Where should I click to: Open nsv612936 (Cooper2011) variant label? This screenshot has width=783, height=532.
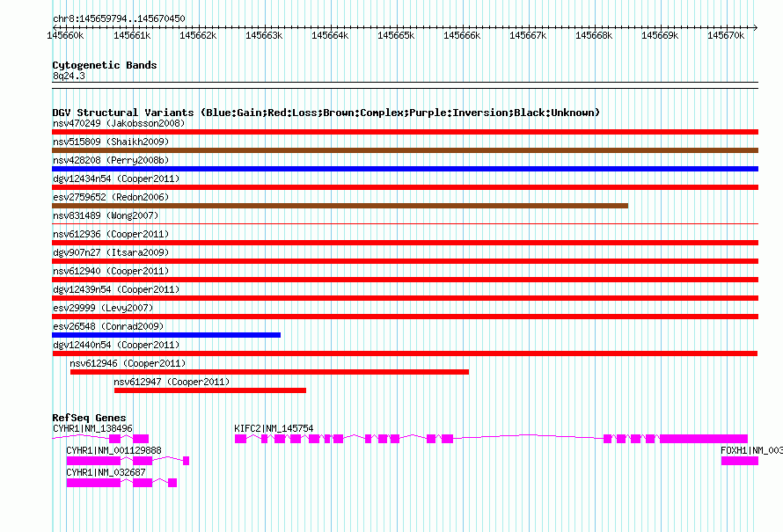[x=111, y=234]
